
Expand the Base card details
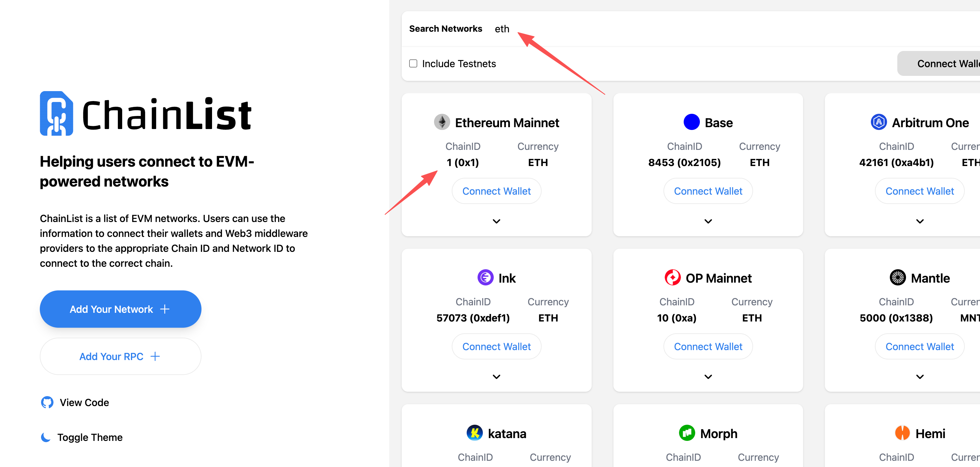708,221
